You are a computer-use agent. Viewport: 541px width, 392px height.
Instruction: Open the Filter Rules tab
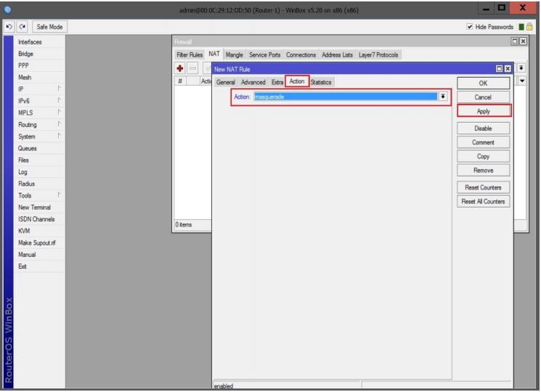[190, 54]
